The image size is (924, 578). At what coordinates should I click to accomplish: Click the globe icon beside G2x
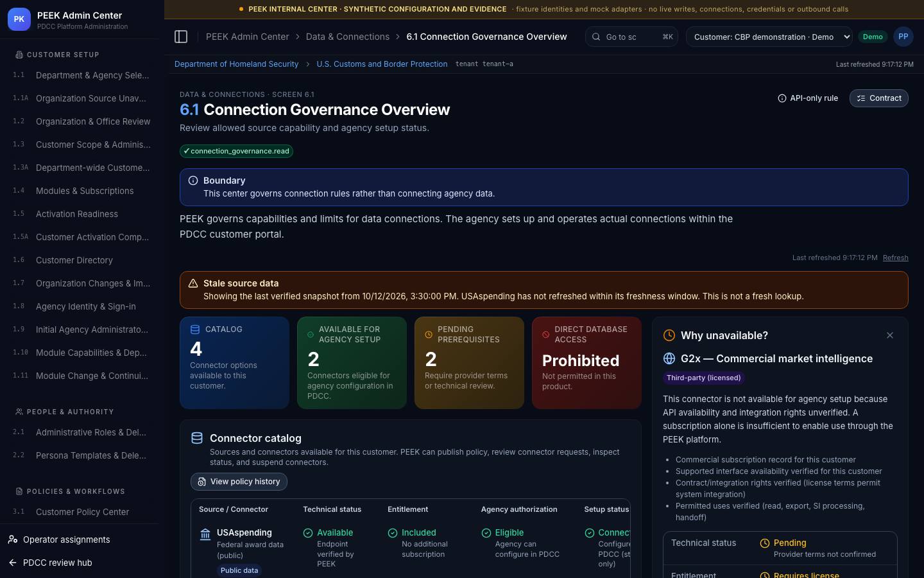point(669,358)
